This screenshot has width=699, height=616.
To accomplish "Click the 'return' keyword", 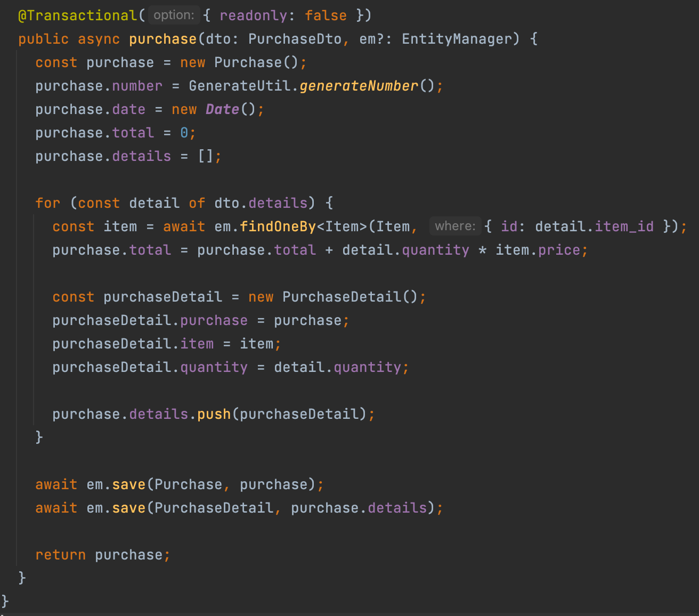I will pyautogui.click(x=61, y=555).
